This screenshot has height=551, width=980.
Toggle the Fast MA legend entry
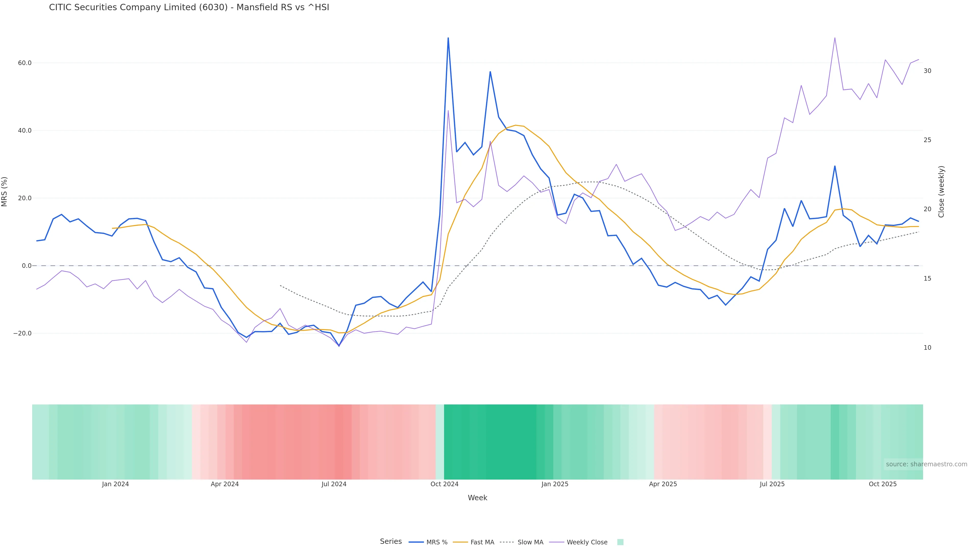coord(482,542)
